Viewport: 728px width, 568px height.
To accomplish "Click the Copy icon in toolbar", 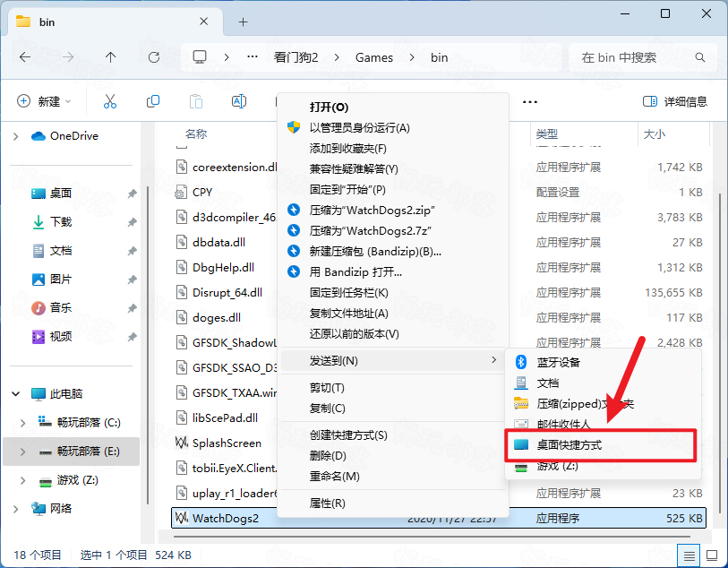I will point(153,101).
